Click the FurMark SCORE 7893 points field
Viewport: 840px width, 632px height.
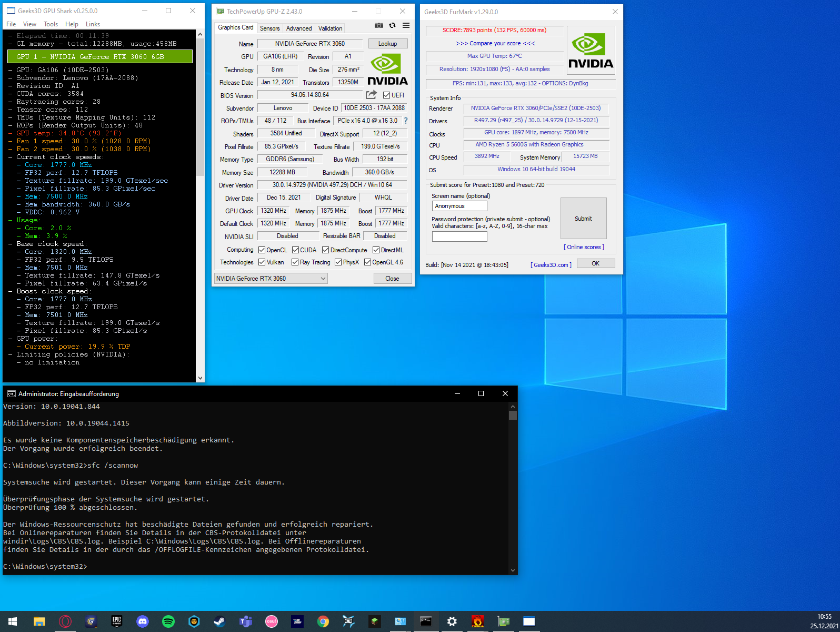(494, 30)
